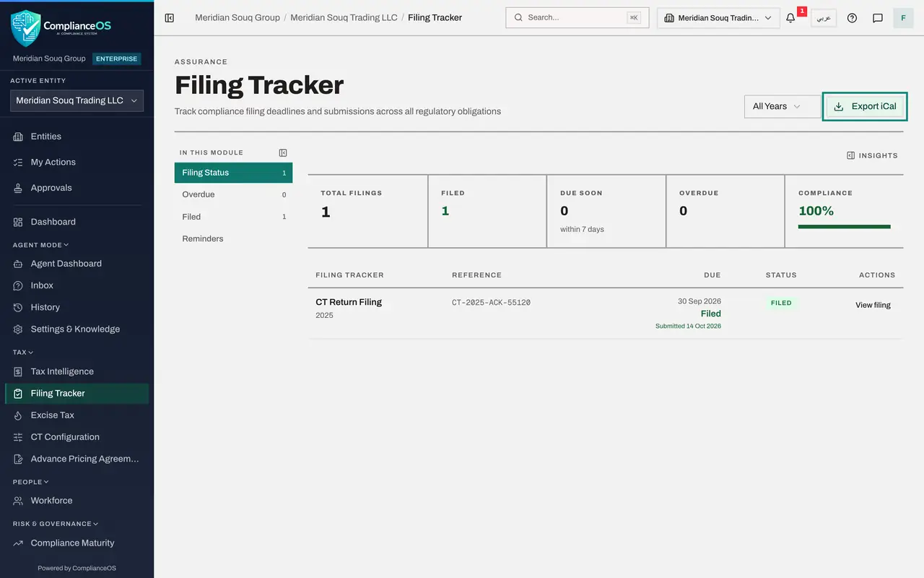Click the History clock icon
The width and height of the screenshot is (924, 578).
coord(18,307)
